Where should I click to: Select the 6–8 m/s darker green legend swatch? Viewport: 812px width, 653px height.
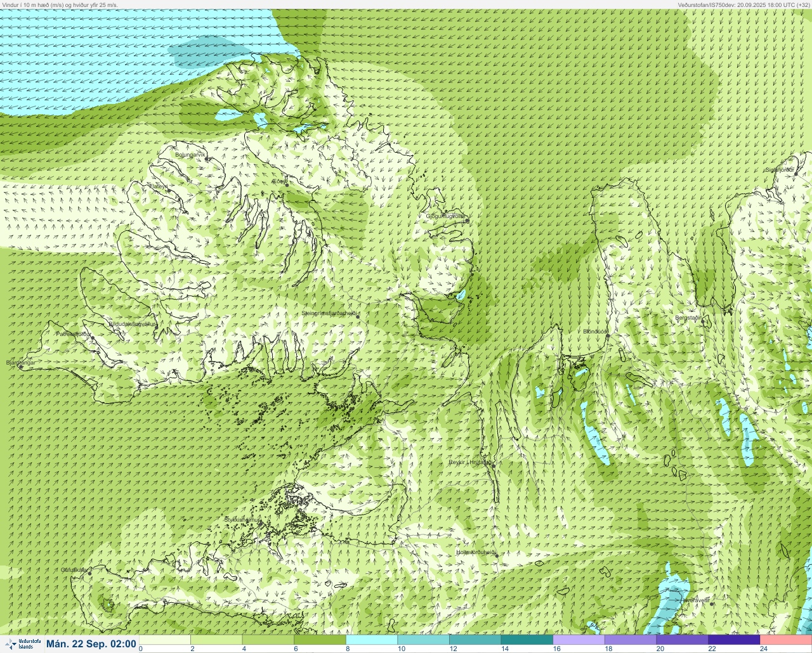tap(320, 639)
